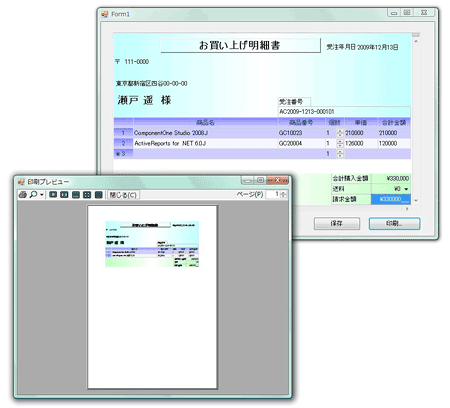Screen dimensions: 450x408
Task: Click the 商品名 column header
Action: pyautogui.click(x=205, y=122)
